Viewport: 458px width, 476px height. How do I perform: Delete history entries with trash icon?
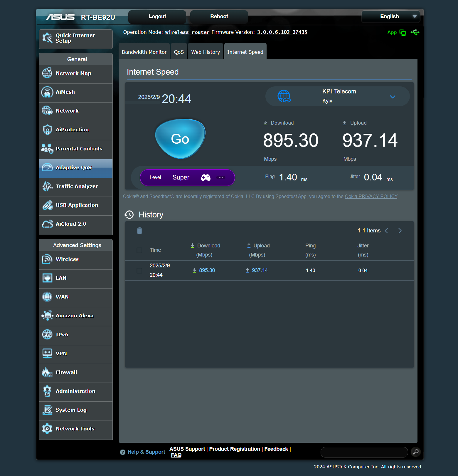pos(139,231)
